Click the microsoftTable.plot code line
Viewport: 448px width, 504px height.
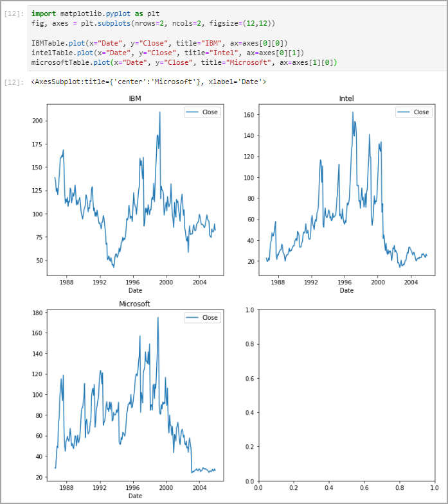(x=184, y=62)
